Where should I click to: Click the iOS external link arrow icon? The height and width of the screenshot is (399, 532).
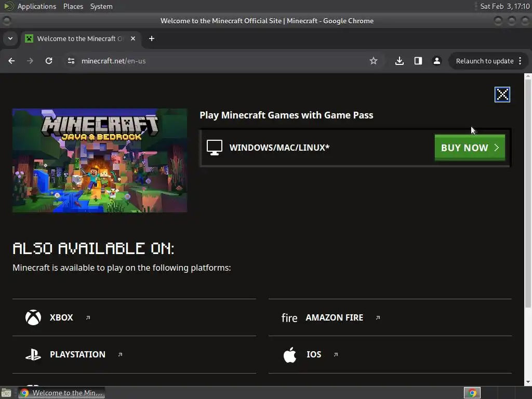pos(336,354)
